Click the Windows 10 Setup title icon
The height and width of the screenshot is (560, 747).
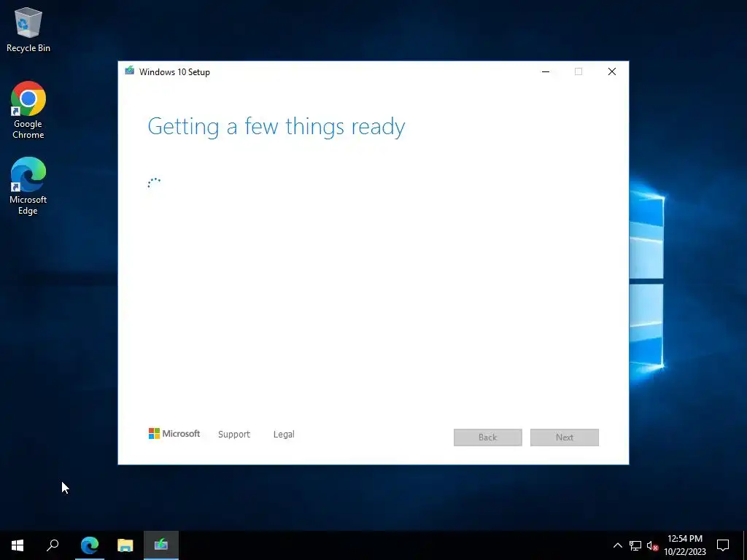pyautogui.click(x=129, y=71)
